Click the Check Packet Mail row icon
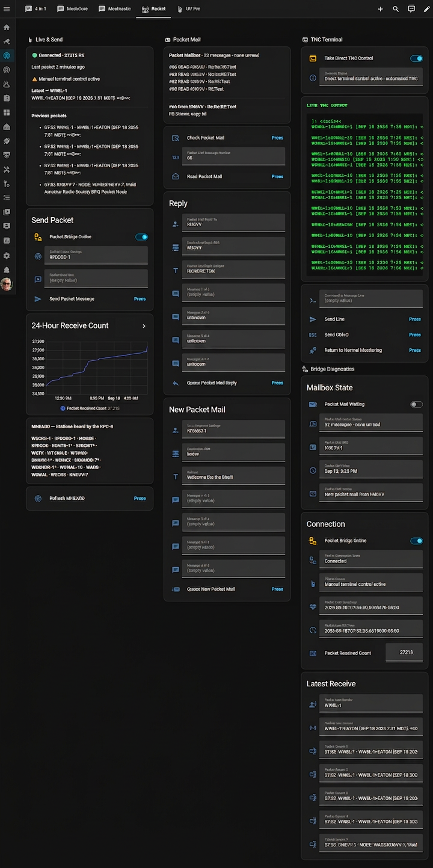Image resolution: width=433 pixels, height=868 pixels. coord(175,138)
